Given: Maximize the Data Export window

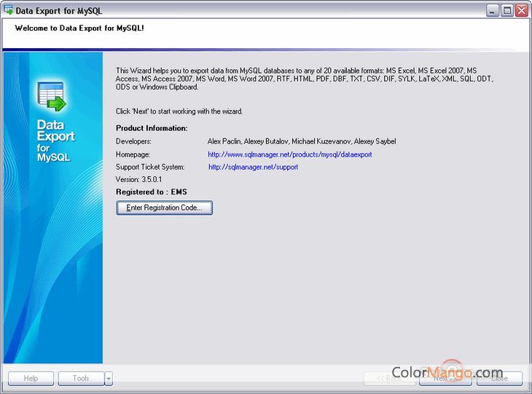Looking at the screenshot, I should point(507,10).
